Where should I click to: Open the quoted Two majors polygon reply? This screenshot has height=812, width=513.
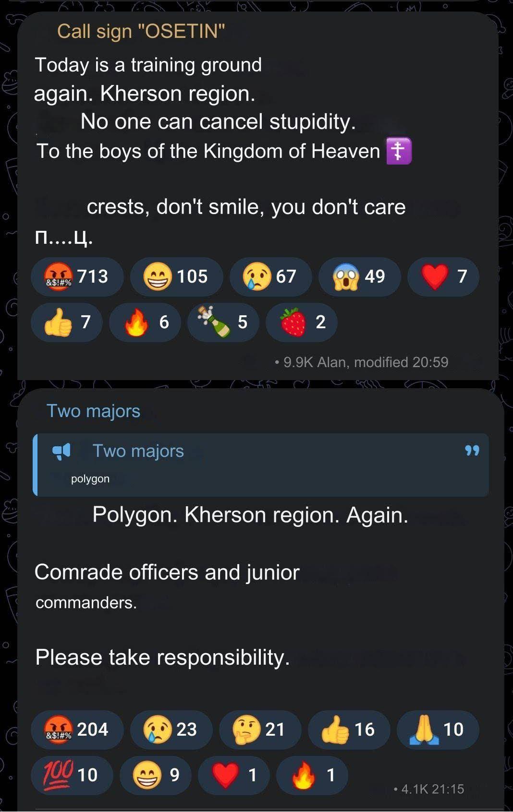click(x=261, y=465)
